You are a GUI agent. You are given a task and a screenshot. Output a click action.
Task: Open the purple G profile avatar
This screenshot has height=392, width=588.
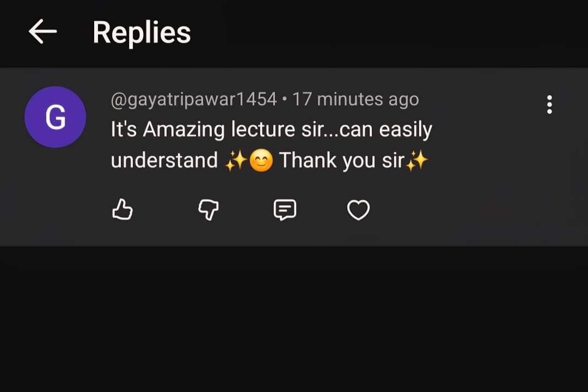coord(55,117)
